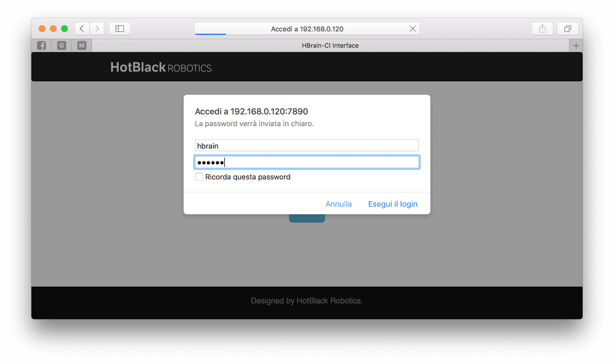Select the HBrain-CI Interface tab
The image size is (614, 364).
coord(330,45)
